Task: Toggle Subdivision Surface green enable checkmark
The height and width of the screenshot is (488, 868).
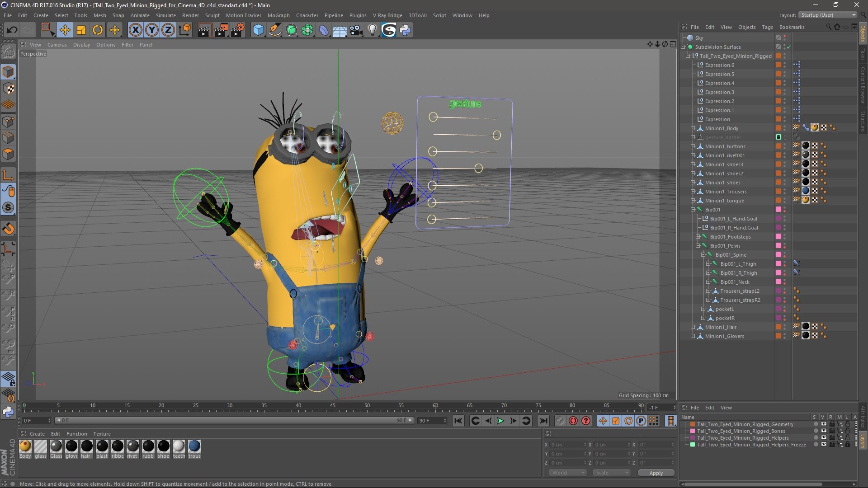Action: click(789, 47)
